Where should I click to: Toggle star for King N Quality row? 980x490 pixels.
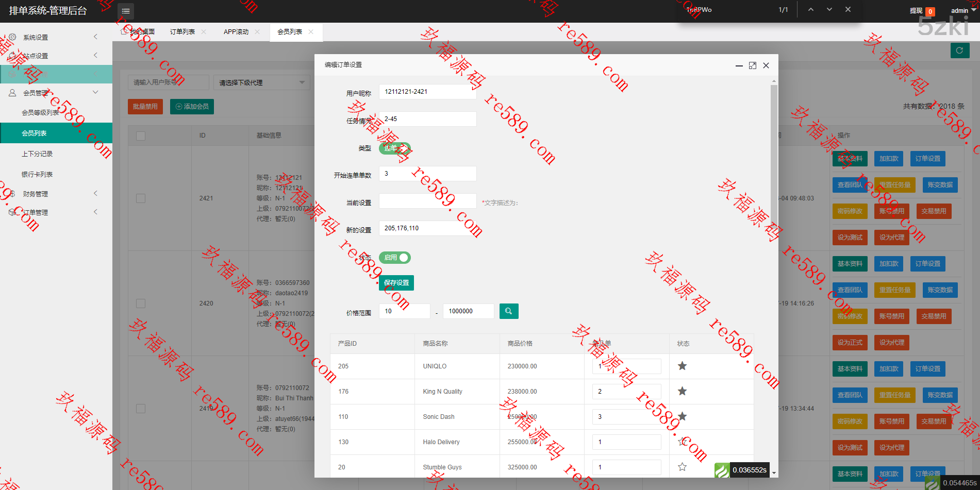pyautogui.click(x=682, y=391)
